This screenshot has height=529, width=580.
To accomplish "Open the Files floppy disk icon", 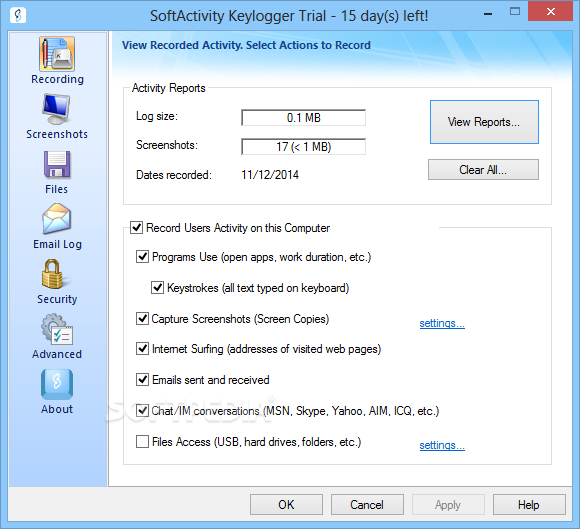I will click(x=57, y=164).
